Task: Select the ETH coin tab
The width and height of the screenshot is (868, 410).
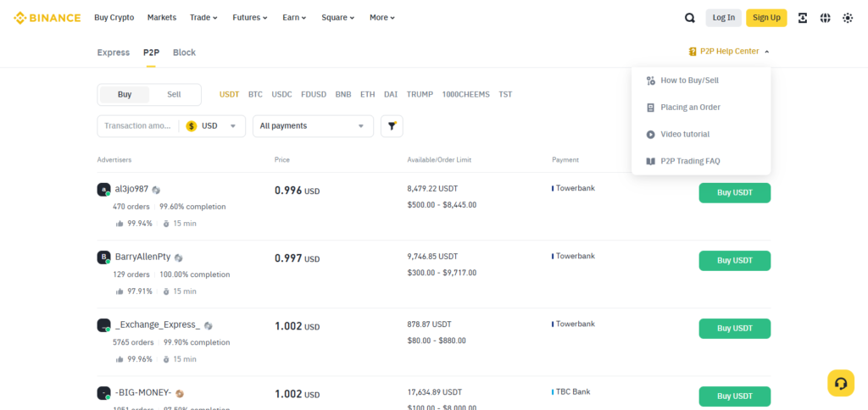Action: [x=368, y=95]
